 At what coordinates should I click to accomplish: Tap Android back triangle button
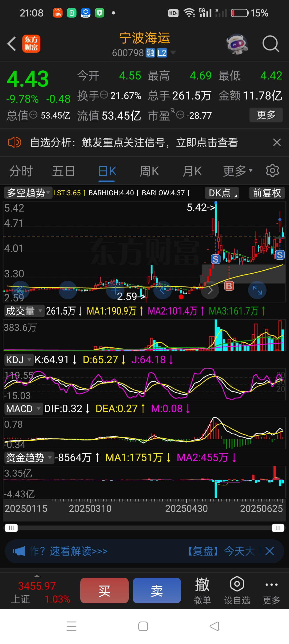pos(214,626)
